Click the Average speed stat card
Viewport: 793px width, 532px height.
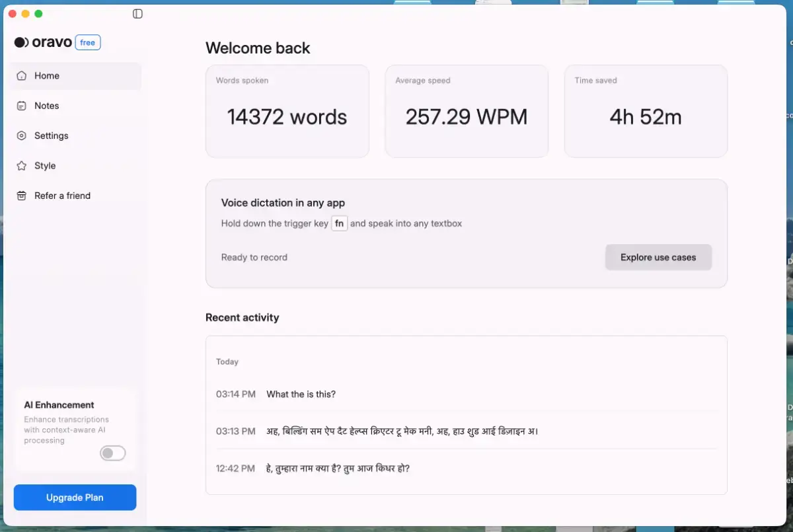[x=467, y=111]
